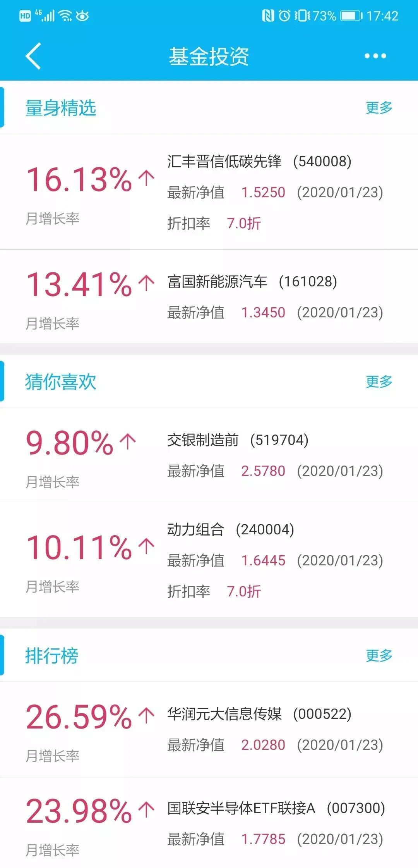Expand 猜你喜欢 section via 更多
The image size is (418, 868).
click(379, 381)
